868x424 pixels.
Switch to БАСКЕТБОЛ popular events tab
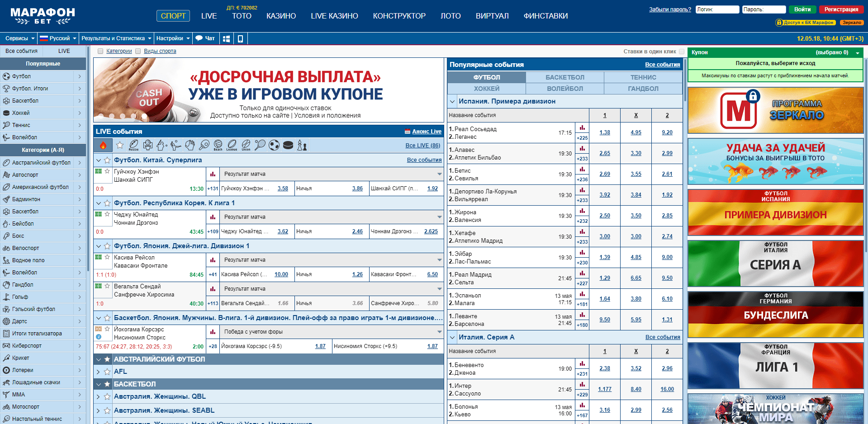click(565, 77)
